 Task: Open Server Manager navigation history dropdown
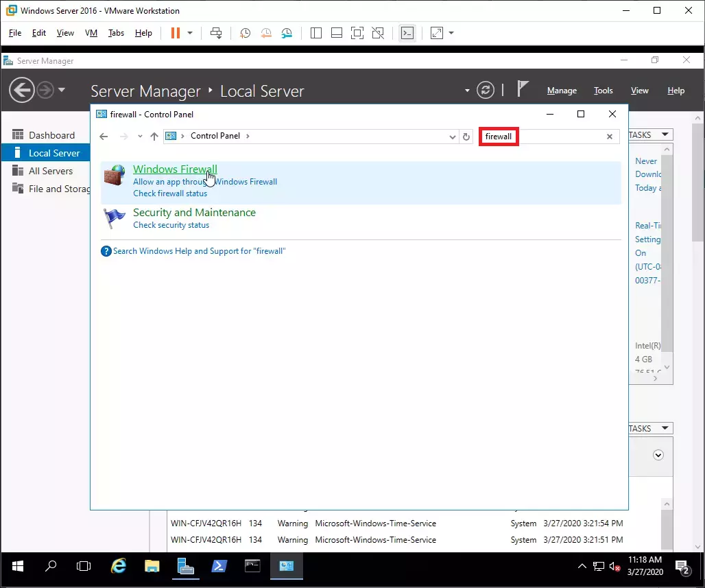point(62,90)
